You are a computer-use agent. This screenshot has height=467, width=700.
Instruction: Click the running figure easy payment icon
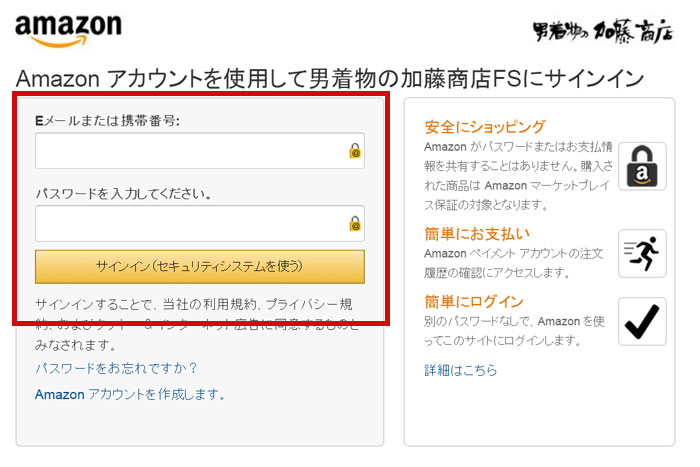pyautogui.click(x=642, y=253)
